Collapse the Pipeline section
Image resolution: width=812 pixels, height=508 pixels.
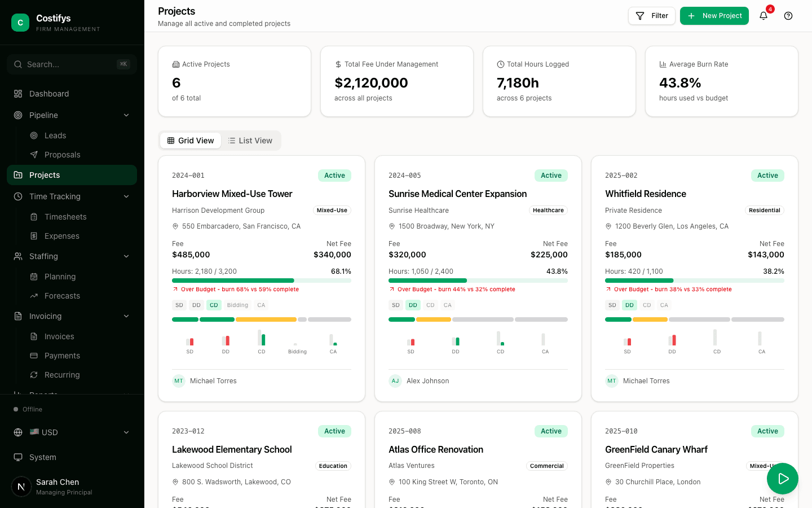point(126,115)
